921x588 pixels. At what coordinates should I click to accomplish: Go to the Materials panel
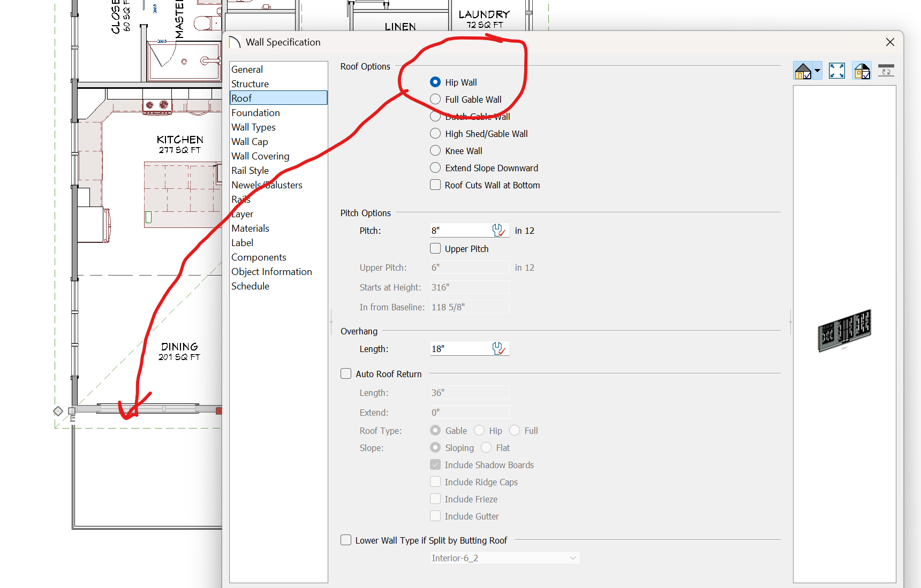click(250, 228)
